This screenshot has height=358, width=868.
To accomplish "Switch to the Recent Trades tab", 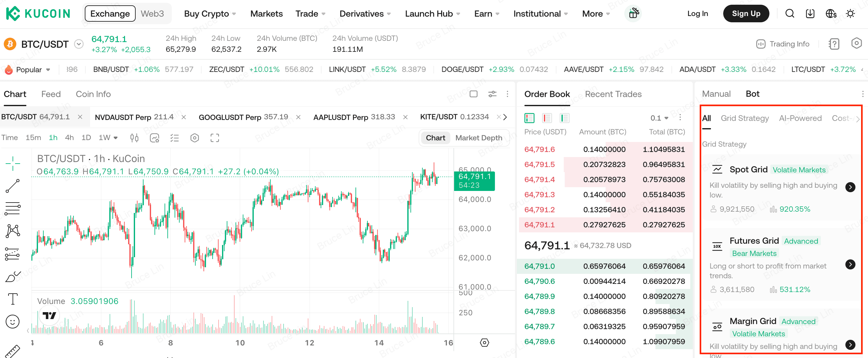I will click(x=613, y=94).
